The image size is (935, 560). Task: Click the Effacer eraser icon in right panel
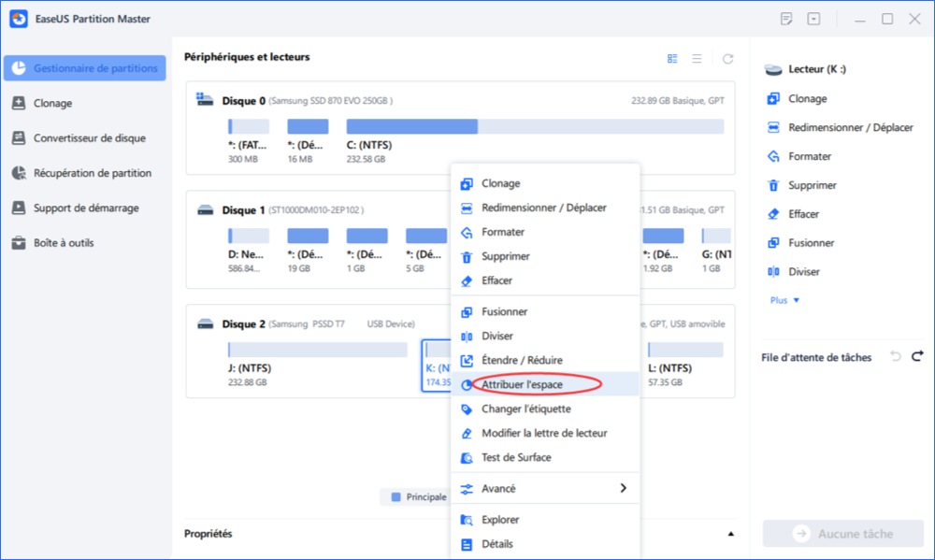772,214
